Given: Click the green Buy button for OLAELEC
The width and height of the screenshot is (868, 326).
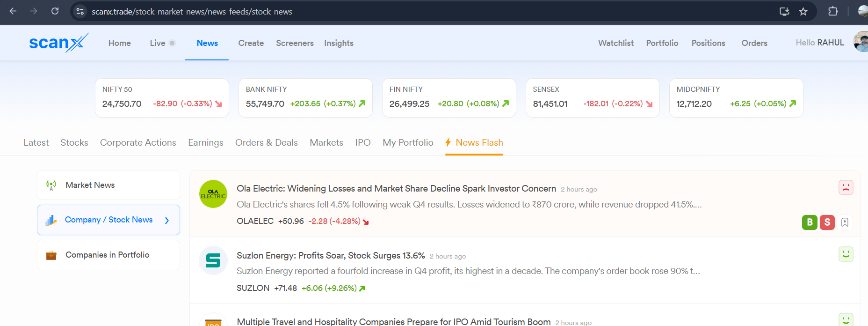Looking at the screenshot, I should pos(810,222).
